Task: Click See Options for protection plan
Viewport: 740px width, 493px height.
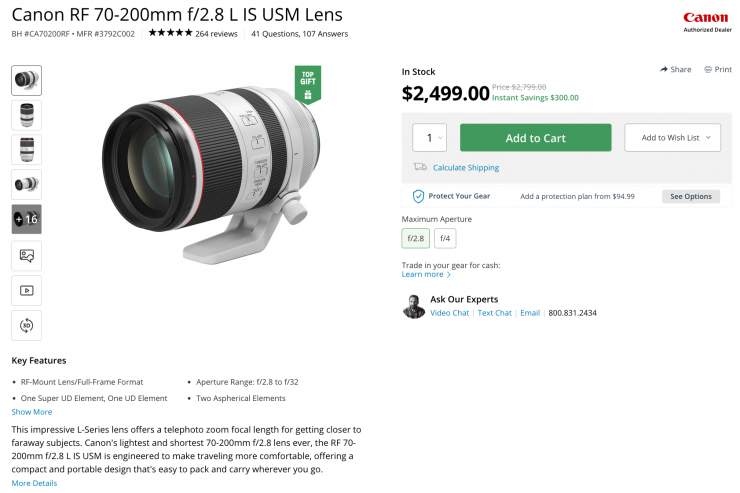Action: (x=690, y=196)
